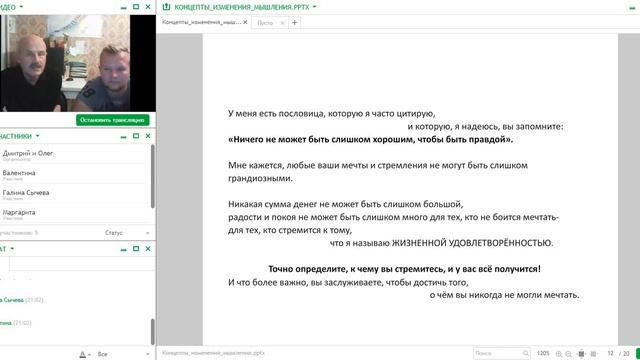Click the thumbnails grid view icon
Viewport: 640px width, 360px height.
593,354
